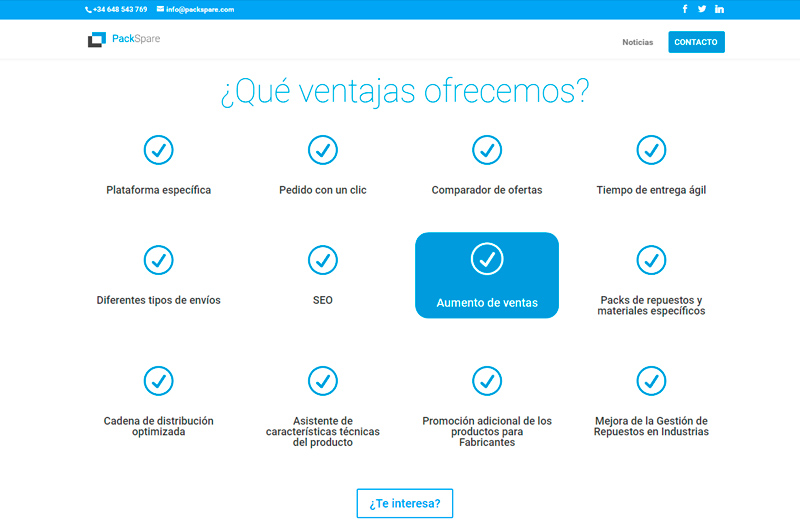The image size is (800, 531).
Task: Click checkmark icon above Diferentes tipos de envíos
Action: pyautogui.click(x=159, y=260)
